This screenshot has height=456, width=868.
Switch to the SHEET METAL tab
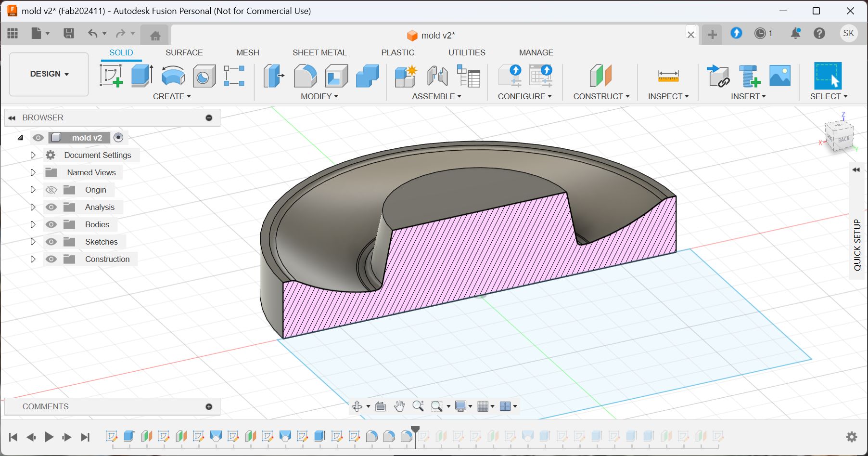(319, 52)
